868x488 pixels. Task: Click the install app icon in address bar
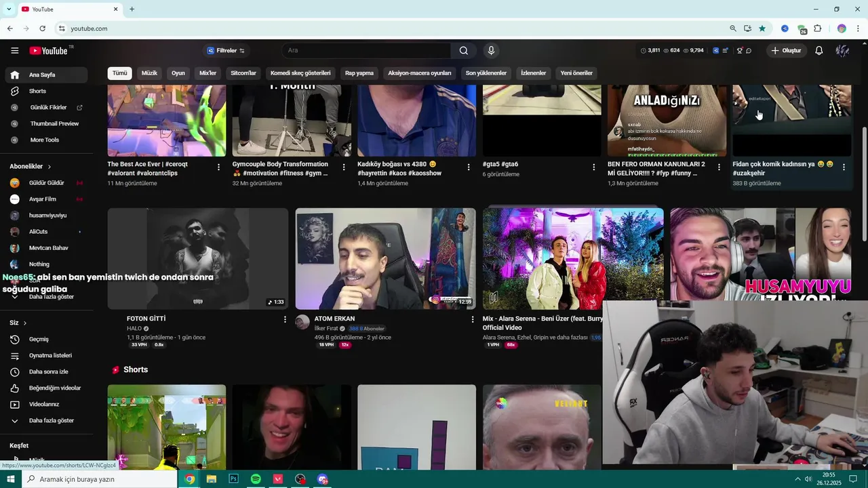coord(747,28)
